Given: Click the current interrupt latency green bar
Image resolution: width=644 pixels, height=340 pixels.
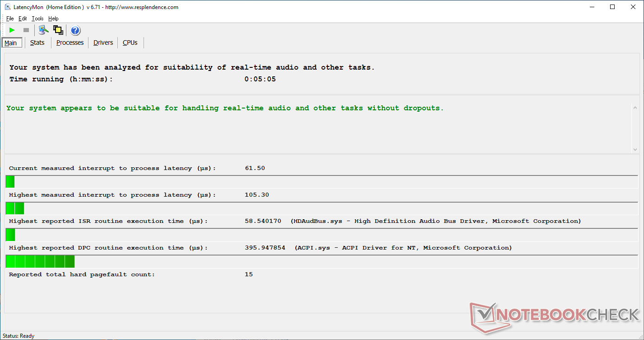Looking at the screenshot, I should tap(10, 182).
